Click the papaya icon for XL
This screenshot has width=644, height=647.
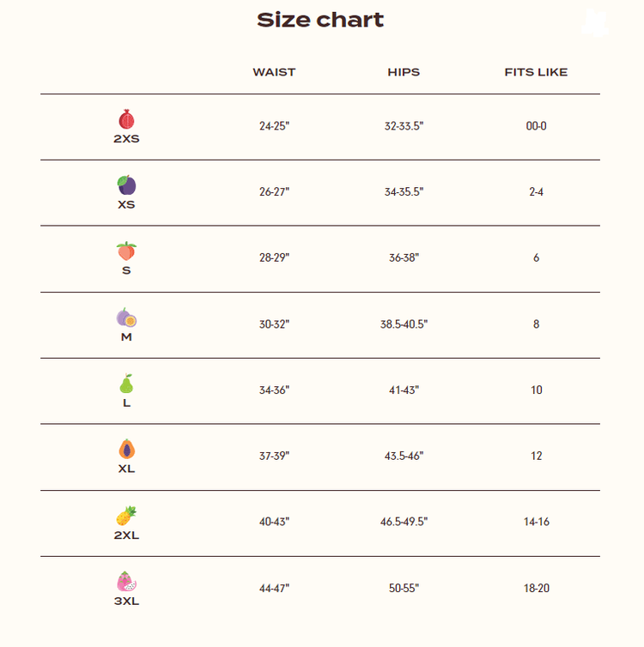click(126, 450)
